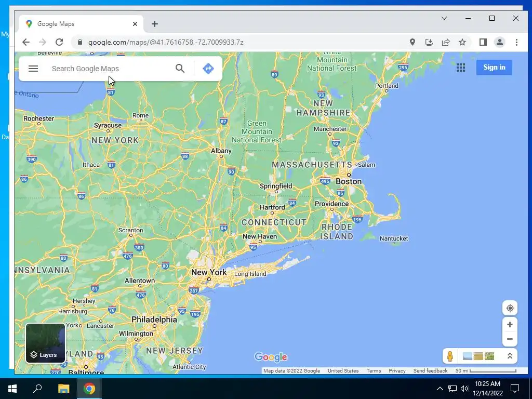The image size is (532, 399).
Task: Open the network tray icon
Action: [x=453, y=389]
